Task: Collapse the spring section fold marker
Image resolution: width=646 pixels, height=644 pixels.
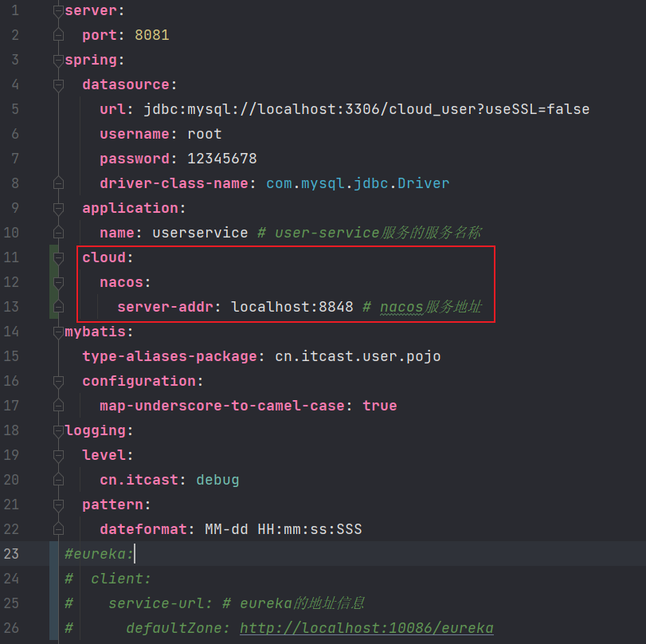Action: [x=58, y=61]
